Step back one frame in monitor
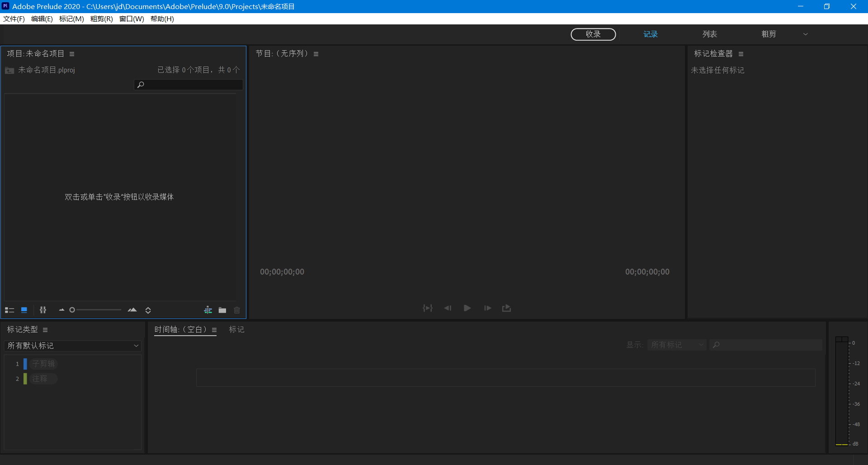The image size is (868, 465). [448, 308]
